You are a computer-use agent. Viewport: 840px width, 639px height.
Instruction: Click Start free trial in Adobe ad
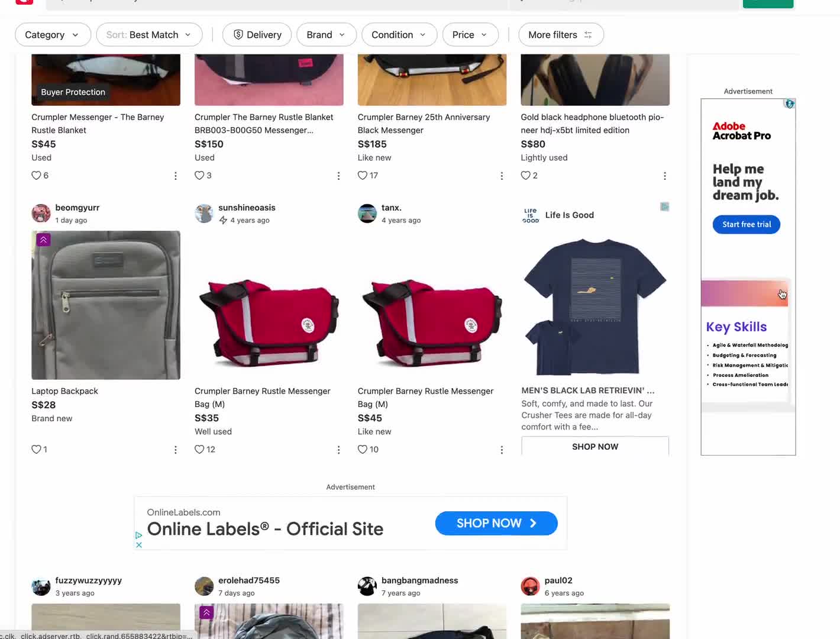point(746,225)
